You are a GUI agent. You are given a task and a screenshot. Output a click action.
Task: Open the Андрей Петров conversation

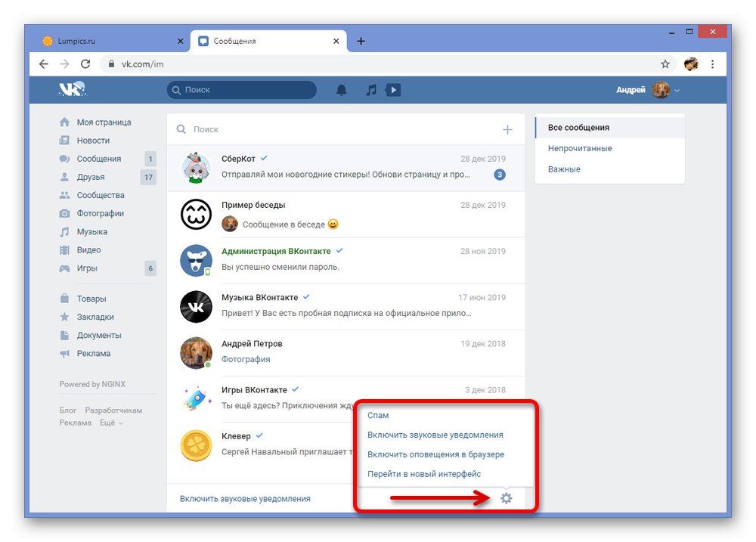(x=346, y=354)
